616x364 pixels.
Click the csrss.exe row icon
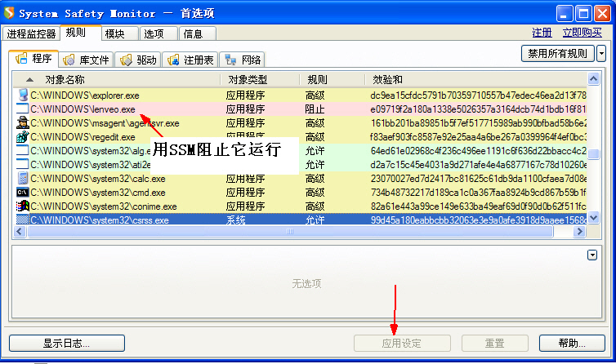[x=23, y=220]
